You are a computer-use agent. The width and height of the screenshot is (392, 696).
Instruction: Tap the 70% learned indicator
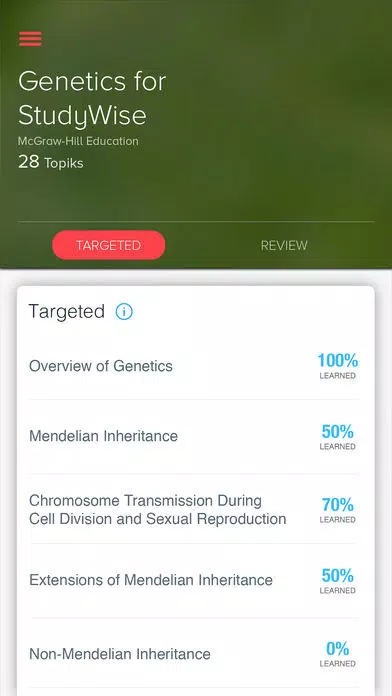coord(337,510)
